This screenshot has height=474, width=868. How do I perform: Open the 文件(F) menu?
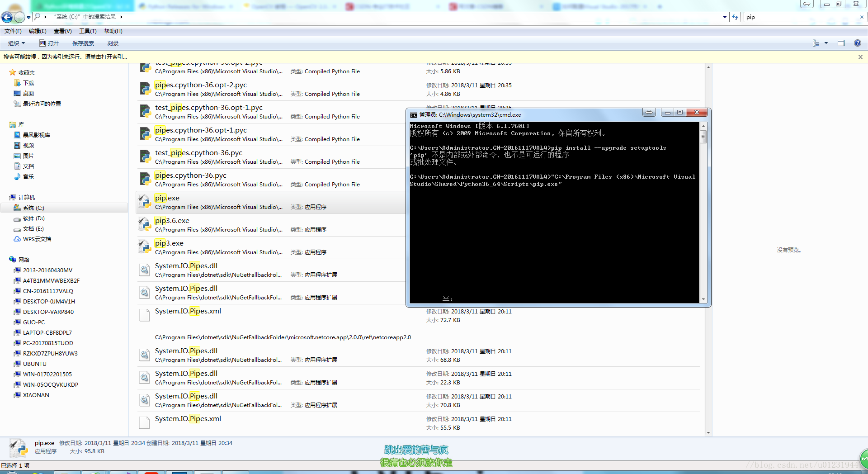pos(13,31)
